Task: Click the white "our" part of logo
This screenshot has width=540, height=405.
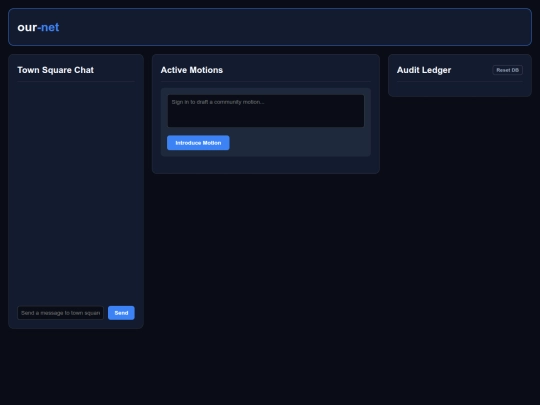Action: pos(27,27)
